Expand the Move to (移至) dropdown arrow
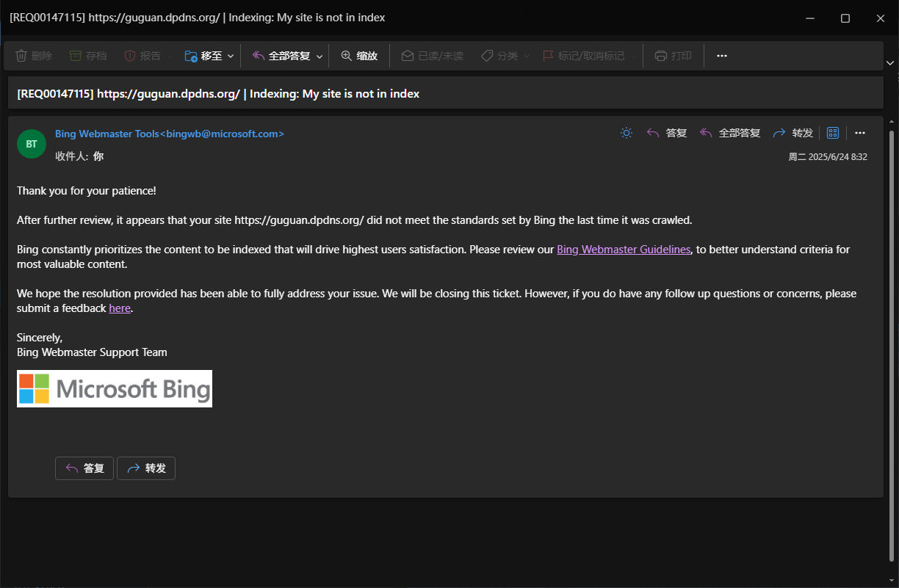 click(231, 57)
